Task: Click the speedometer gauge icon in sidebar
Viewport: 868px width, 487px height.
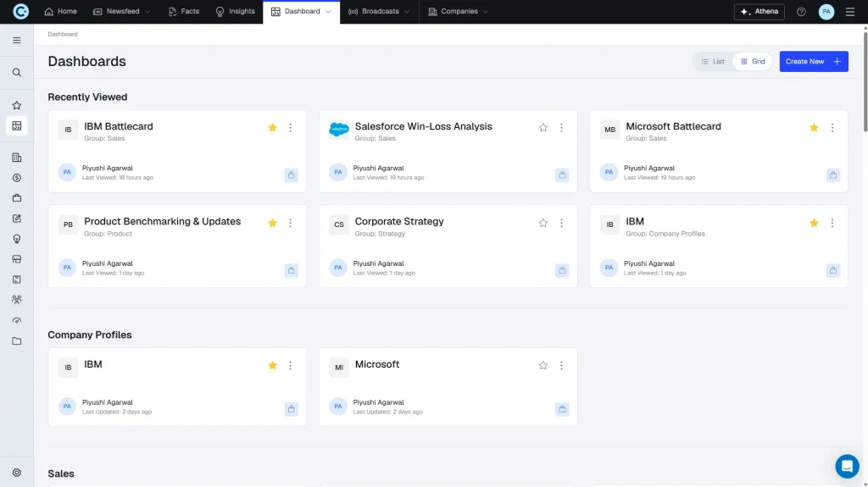Action: pos(17,320)
